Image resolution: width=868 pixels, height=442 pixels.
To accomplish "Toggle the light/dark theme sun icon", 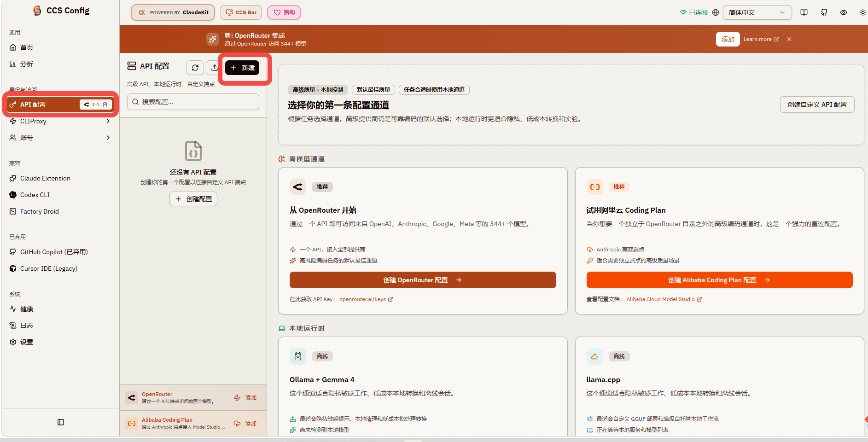I will 862,12.
